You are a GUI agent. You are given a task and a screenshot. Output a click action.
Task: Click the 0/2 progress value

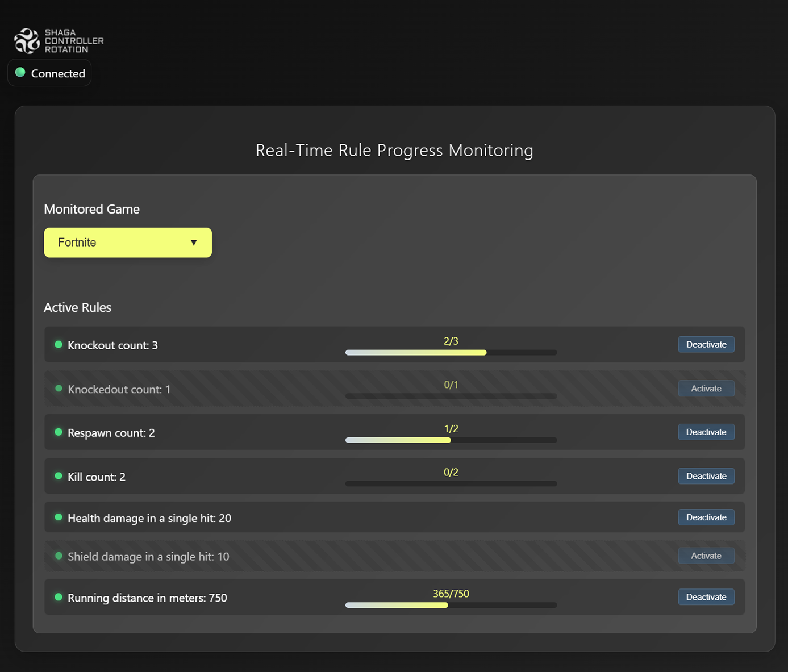pos(451,472)
